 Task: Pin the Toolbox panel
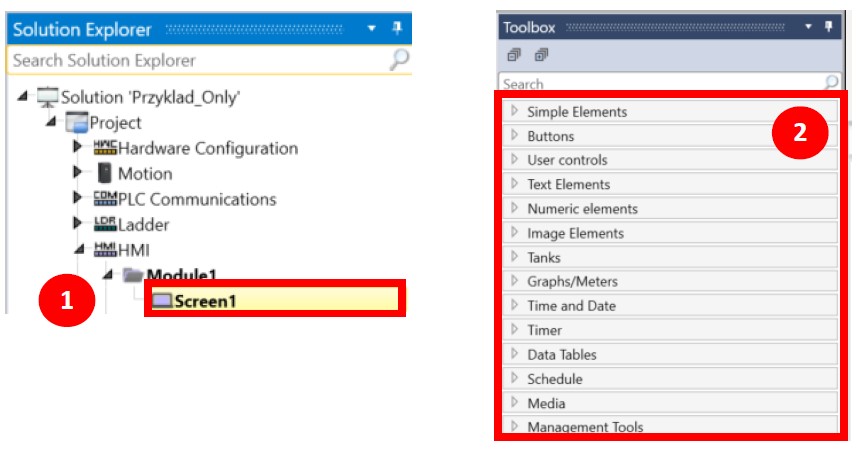point(828,27)
